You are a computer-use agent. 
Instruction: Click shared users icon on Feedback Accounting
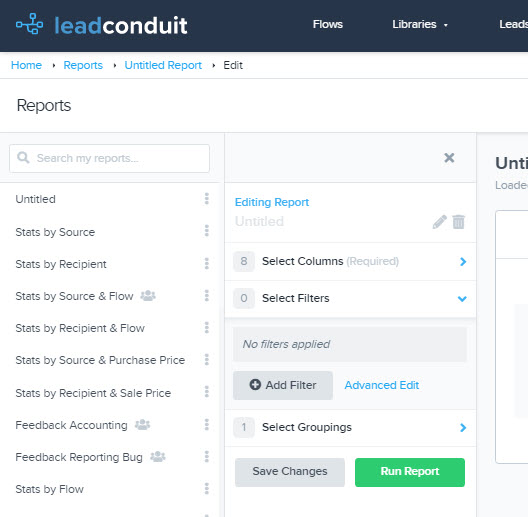[x=142, y=425]
